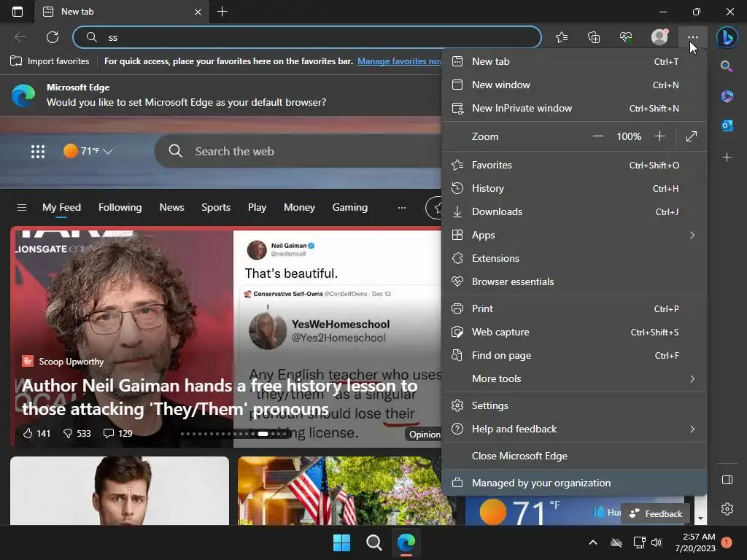Open the Favorites star toolbar icon
This screenshot has height=560, width=747.
click(562, 37)
